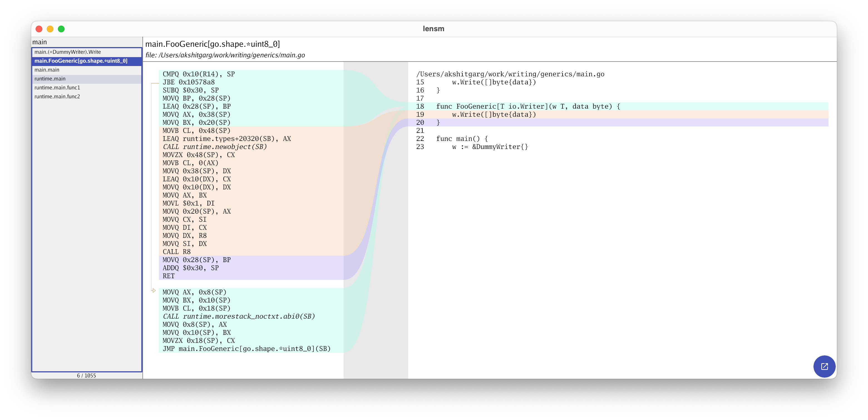Click MOVQ DX, R8 instruction
The width and height of the screenshot is (868, 420).
pyautogui.click(x=185, y=235)
